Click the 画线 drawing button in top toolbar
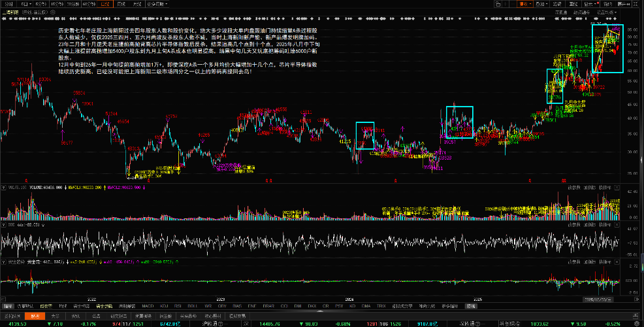This screenshot has width=644, height=327. point(573,4)
